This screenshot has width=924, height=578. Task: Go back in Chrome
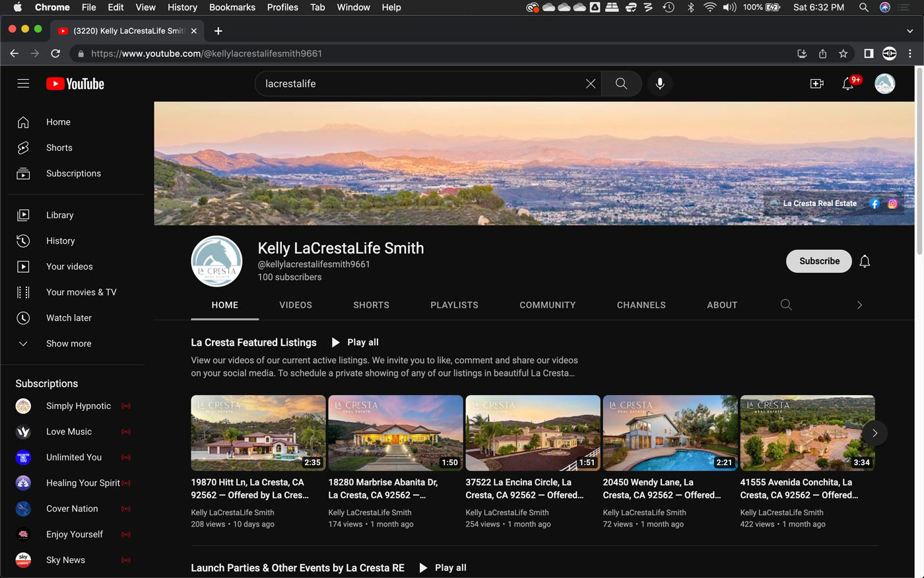coord(14,54)
